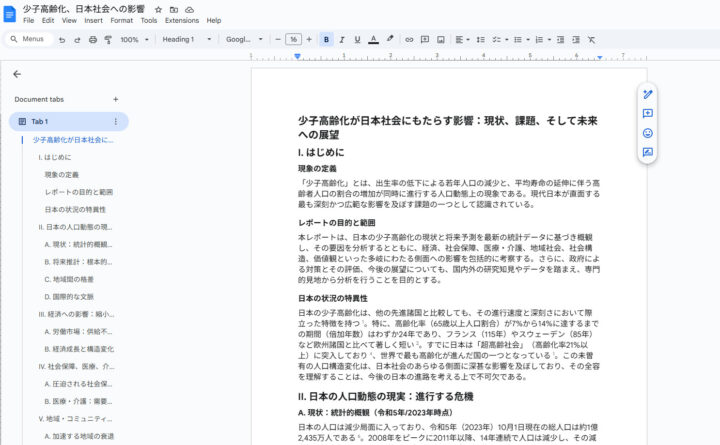Open the Edit menu
This screenshot has width=720, height=445.
click(x=48, y=21)
